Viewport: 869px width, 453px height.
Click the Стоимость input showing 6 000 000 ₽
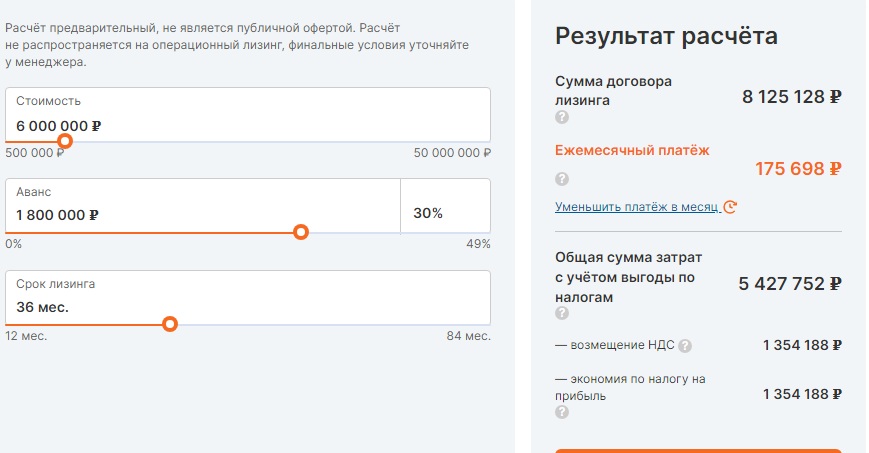coord(248,115)
